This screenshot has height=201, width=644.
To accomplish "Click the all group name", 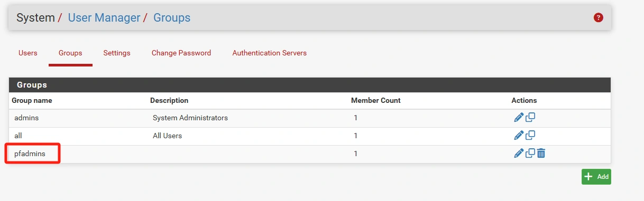I will point(18,136).
